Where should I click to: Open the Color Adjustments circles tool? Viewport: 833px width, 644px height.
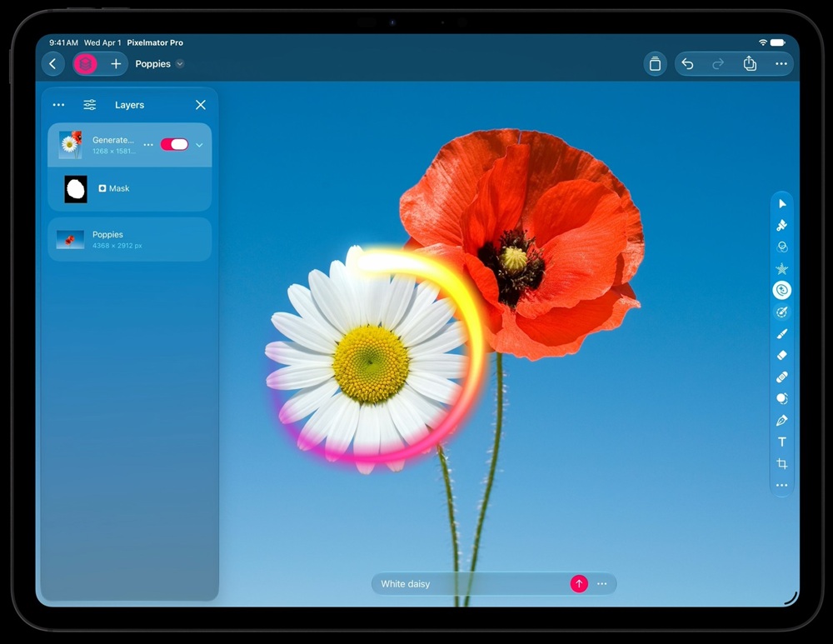(x=782, y=247)
